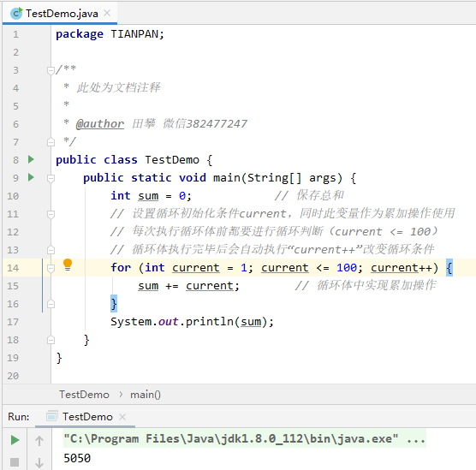Select the TestDemo.java editor tab

pyautogui.click(x=60, y=14)
